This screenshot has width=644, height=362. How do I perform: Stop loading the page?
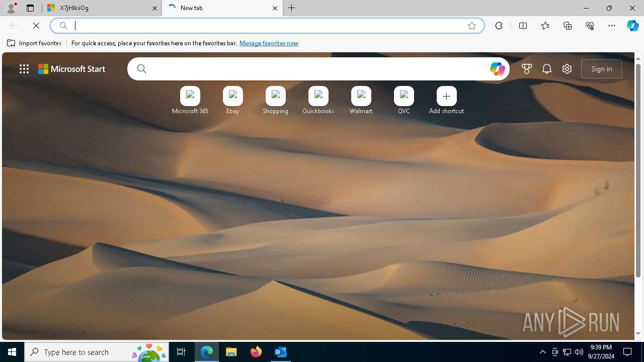[36, 26]
